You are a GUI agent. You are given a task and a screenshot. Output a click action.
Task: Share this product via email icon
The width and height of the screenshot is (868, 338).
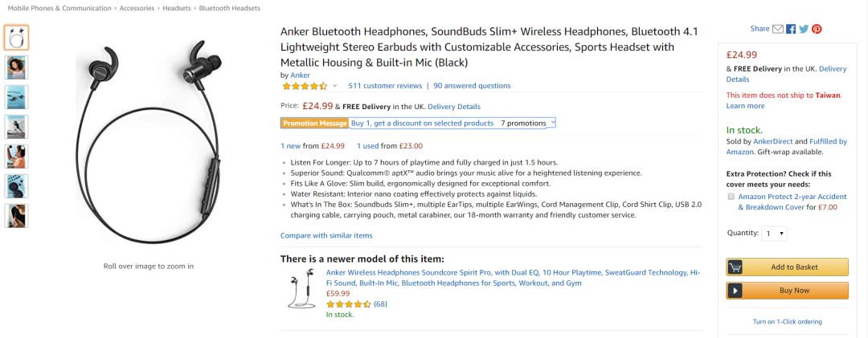click(778, 29)
